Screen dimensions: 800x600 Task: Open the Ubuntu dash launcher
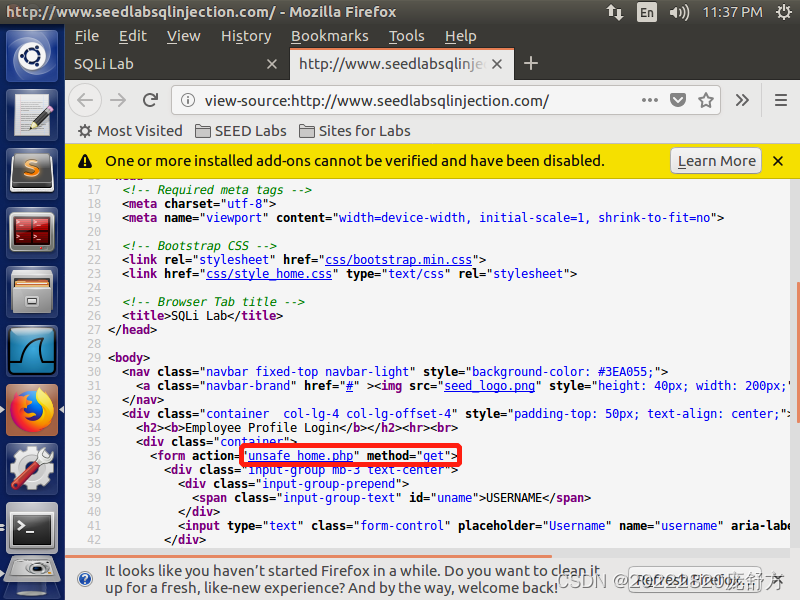(32, 55)
